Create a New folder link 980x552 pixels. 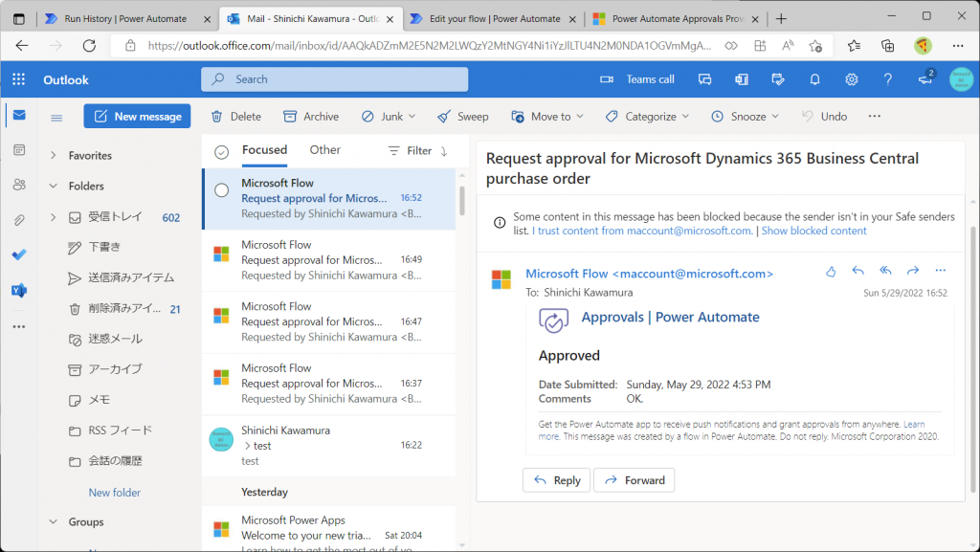tap(115, 493)
